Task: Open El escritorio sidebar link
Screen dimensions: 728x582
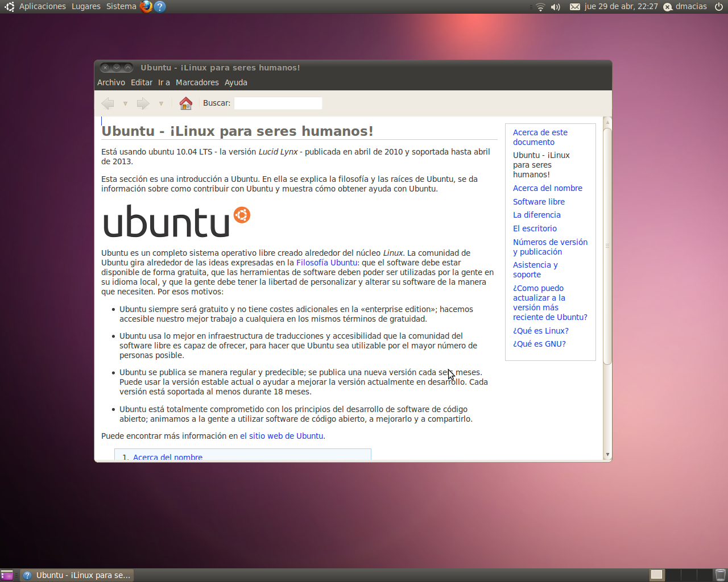Action: tap(535, 228)
